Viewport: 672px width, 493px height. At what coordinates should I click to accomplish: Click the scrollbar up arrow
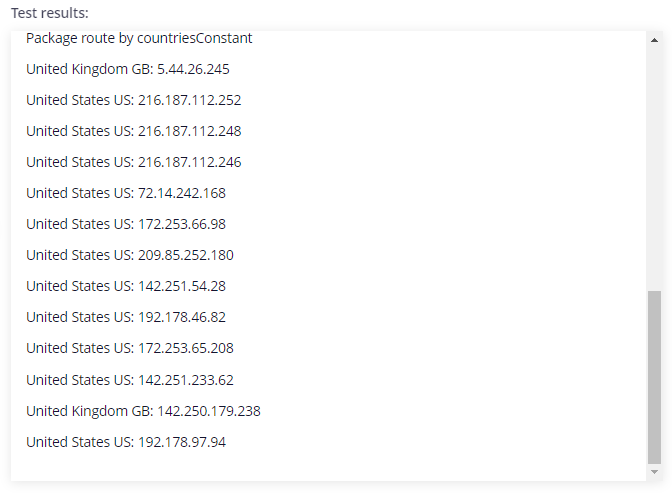tap(654, 40)
